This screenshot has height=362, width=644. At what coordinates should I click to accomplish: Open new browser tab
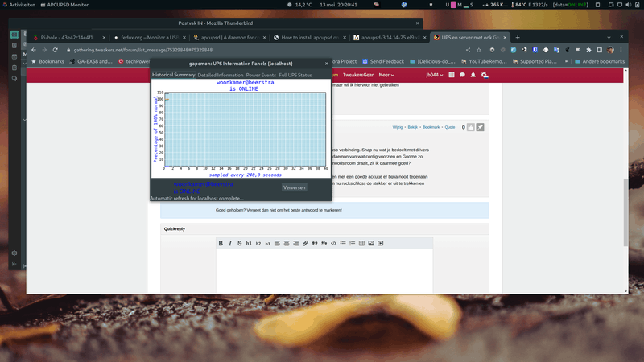tap(518, 37)
